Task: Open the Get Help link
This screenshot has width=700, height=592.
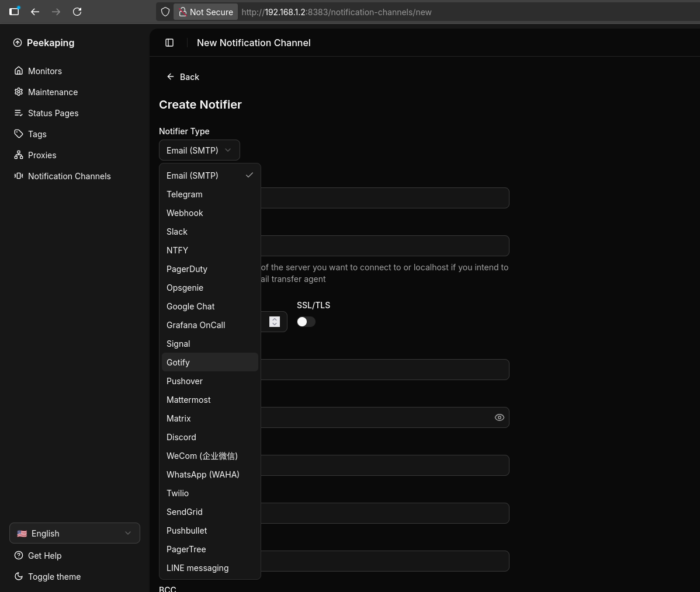Action: 44,556
